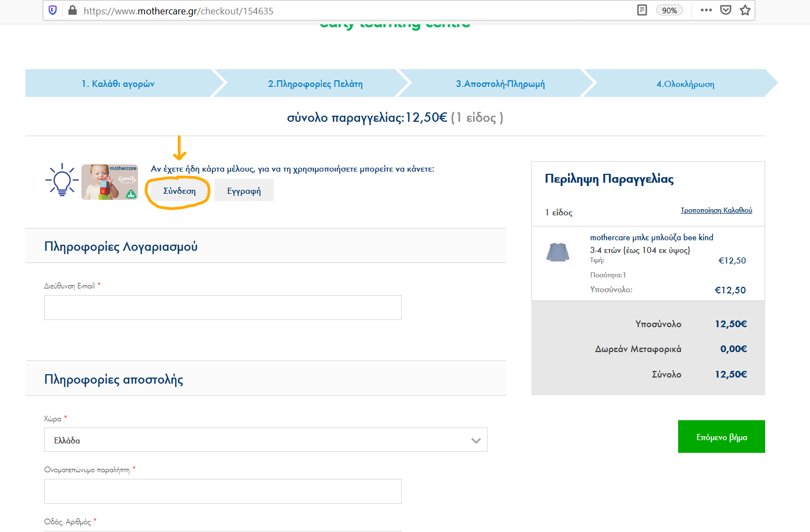Click the Περίληψη Παραγγελίας heading
810x532 pixels.
[x=609, y=179]
